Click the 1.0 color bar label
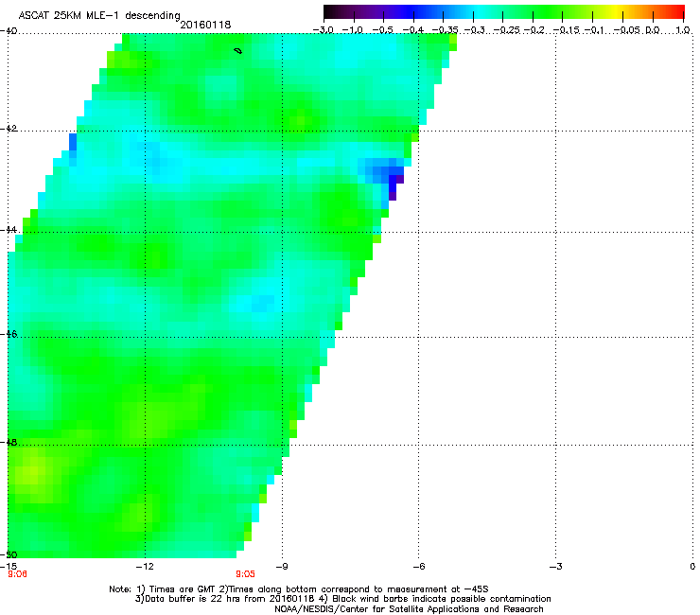The image size is (700, 615). click(x=683, y=30)
